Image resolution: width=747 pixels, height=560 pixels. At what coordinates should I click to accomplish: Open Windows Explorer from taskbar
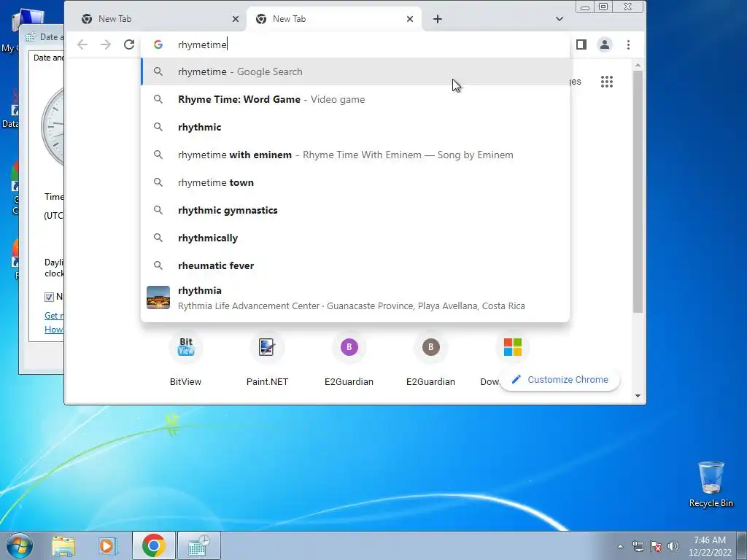[64, 545]
